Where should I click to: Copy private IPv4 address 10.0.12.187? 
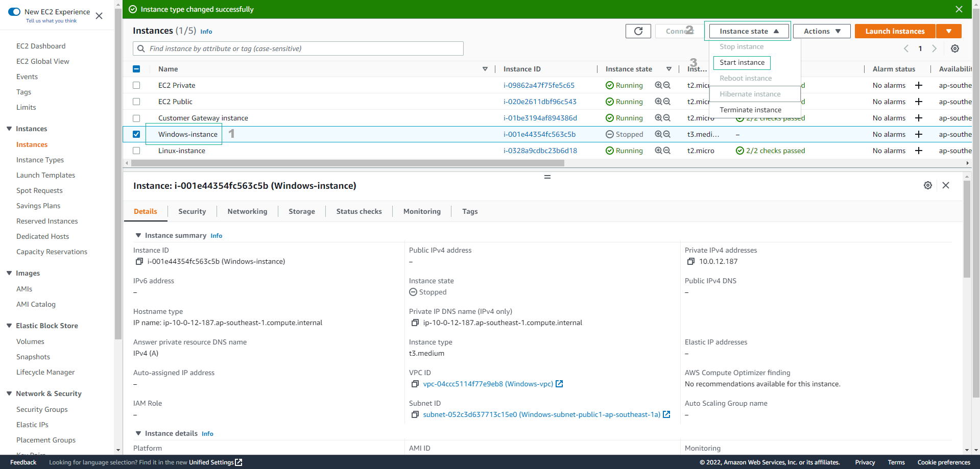690,261
